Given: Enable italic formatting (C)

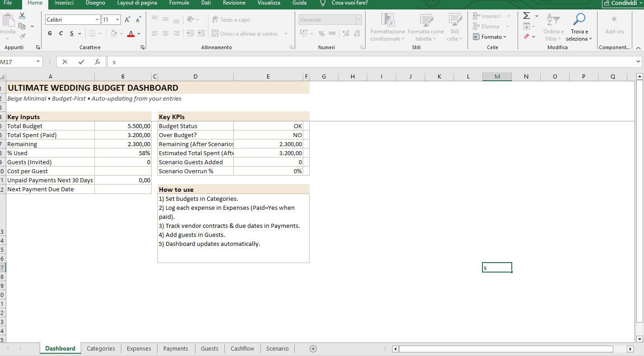Looking at the screenshot, I should [60, 33].
